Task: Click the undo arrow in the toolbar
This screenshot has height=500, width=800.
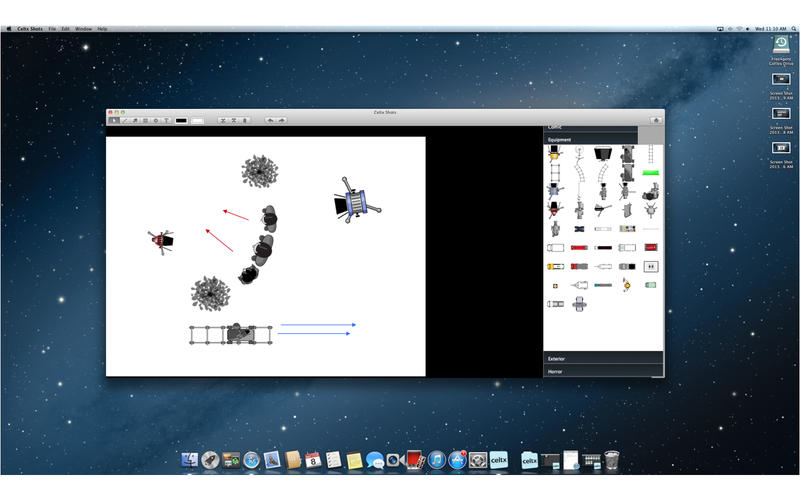Action: [270, 120]
